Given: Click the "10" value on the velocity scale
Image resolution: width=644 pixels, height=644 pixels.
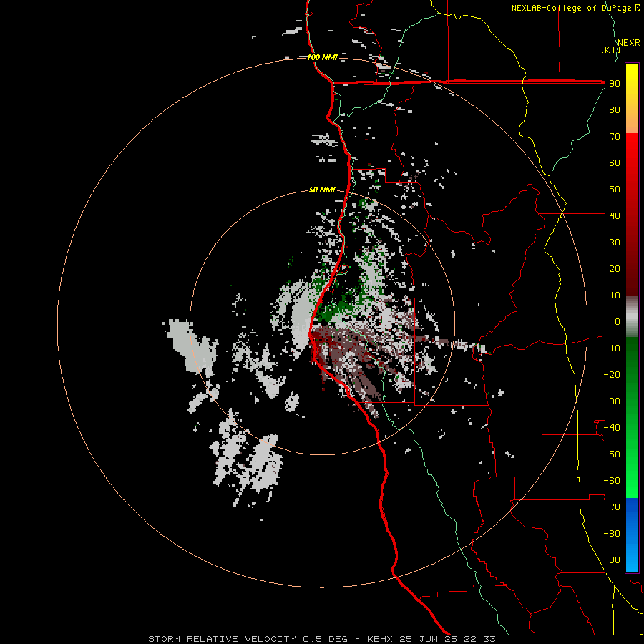Looking at the screenshot, I should (615, 296).
